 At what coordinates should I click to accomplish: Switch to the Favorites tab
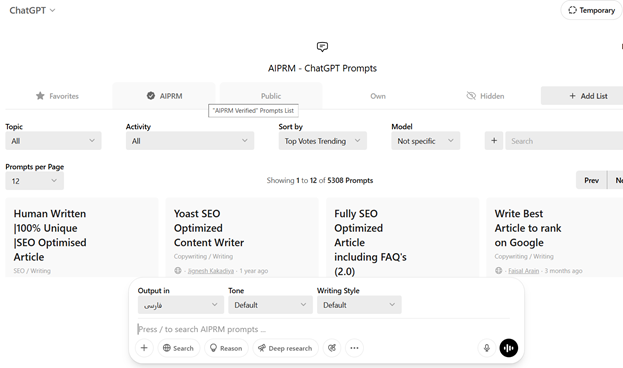pos(57,96)
